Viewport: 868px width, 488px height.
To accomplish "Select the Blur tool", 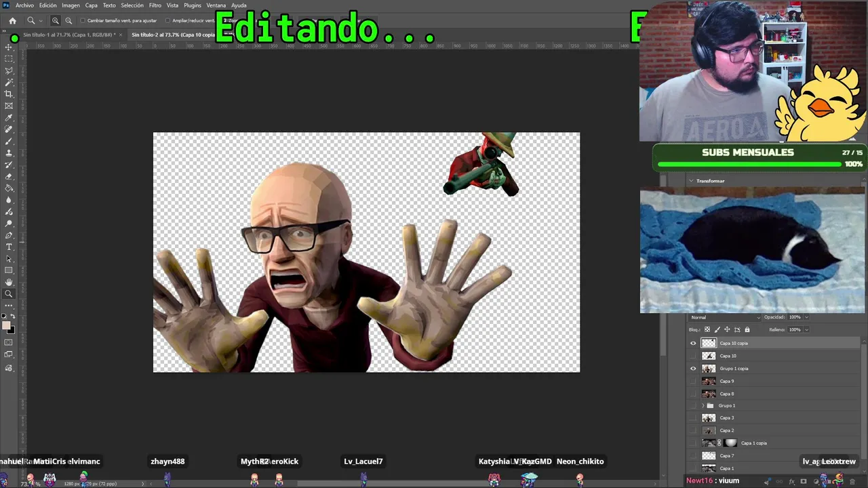I will [9, 200].
